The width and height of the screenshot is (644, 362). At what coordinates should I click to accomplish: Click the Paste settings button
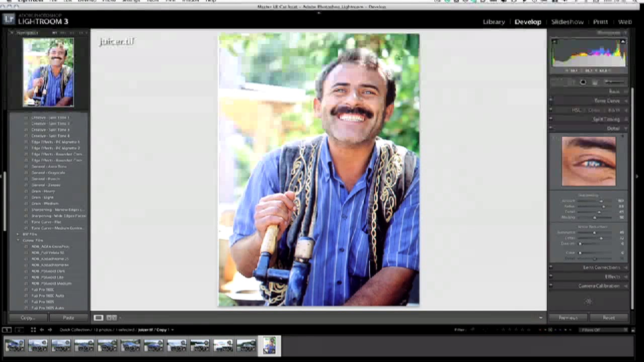point(68,318)
